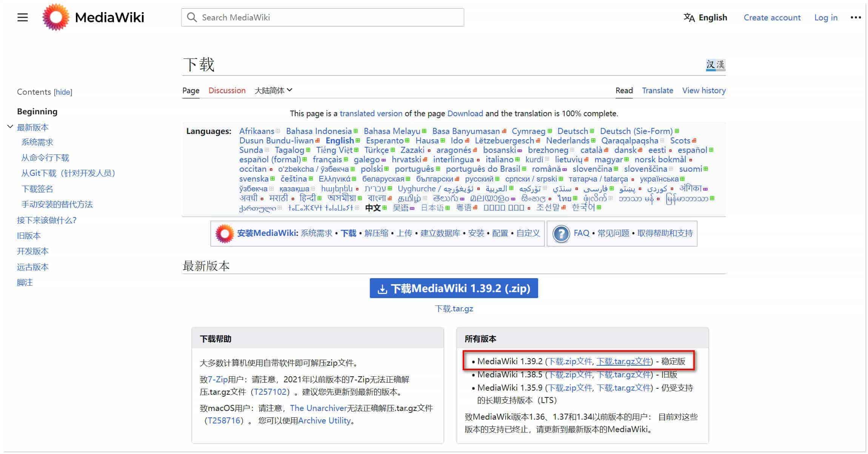Switch to the Discussion tab
The width and height of the screenshot is (868, 454).
[227, 91]
